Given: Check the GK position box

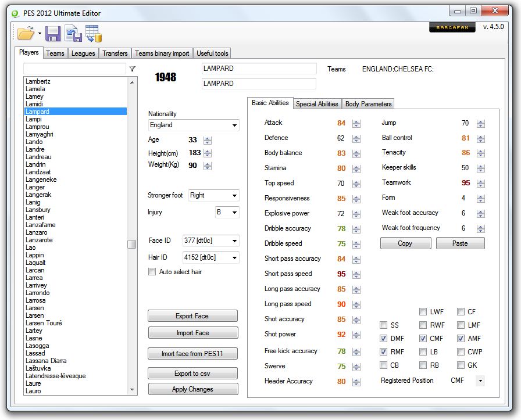Looking at the screenshot, I should [x=461, y=365].
